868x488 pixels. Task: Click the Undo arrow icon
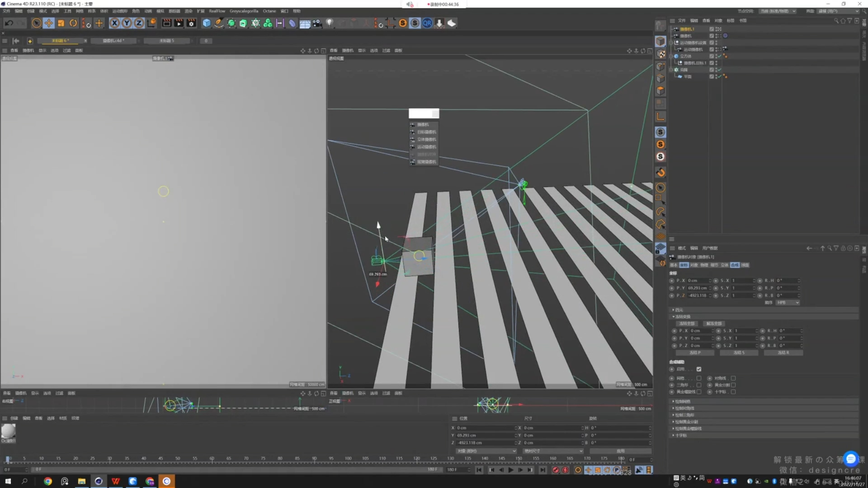pos(9,23)
